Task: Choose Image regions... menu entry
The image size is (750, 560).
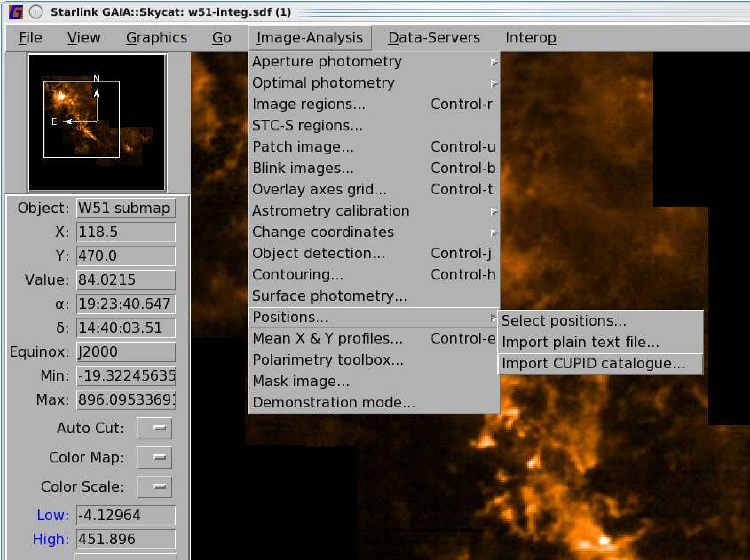Action: pos(374,104)
